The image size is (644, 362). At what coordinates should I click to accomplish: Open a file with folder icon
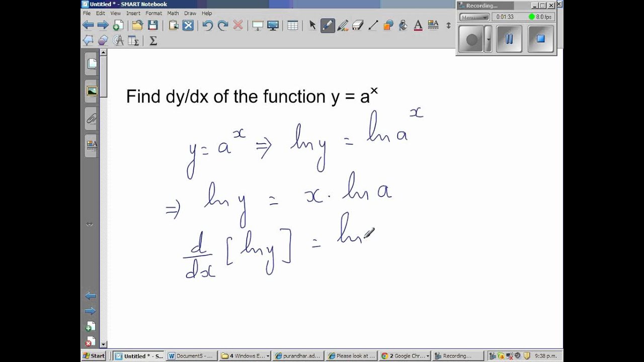click(137, 25)
